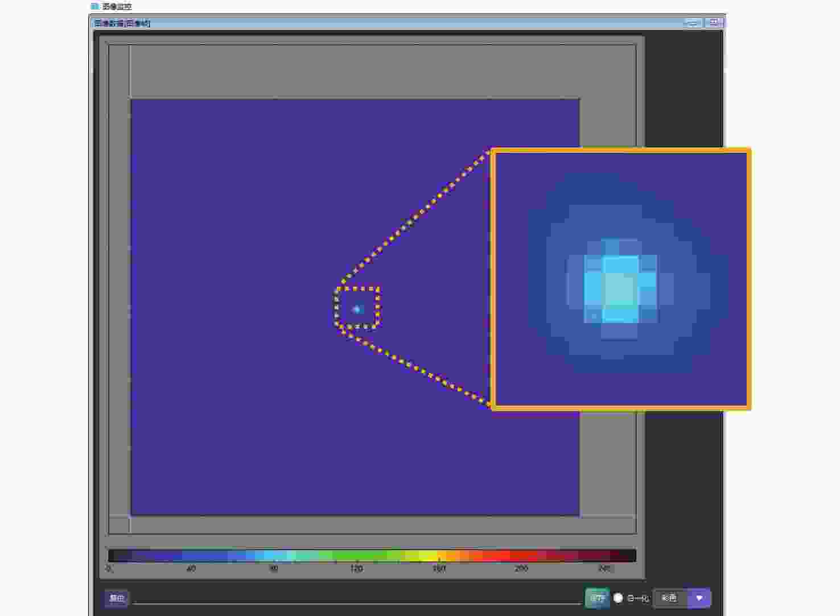The width and height of the screenshot is (840, 616).
Task: Toggle the 归一化 radio button
Action: coord(618,598)
